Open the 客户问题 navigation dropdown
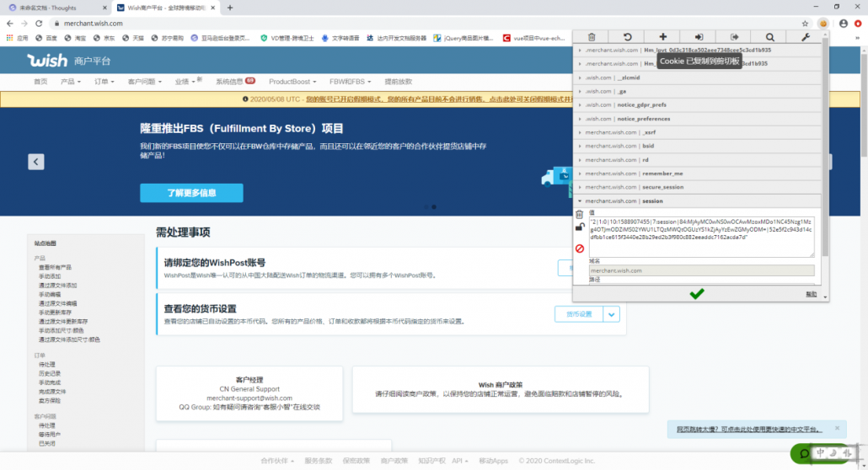This screenshot has height=470, width=868. click(144, 82)
